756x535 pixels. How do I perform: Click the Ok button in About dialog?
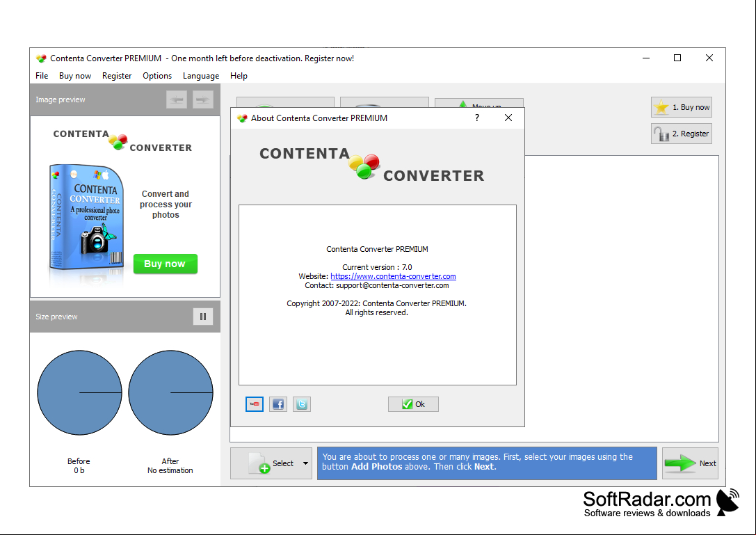click(x=413, y=404)
